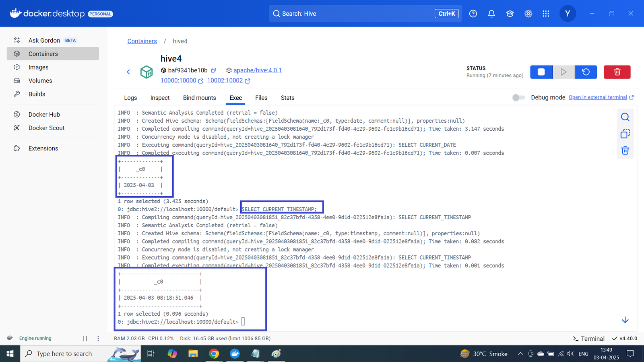Open Docker Hub in sidebar
The image size is (644, 362).
point(53,114)
